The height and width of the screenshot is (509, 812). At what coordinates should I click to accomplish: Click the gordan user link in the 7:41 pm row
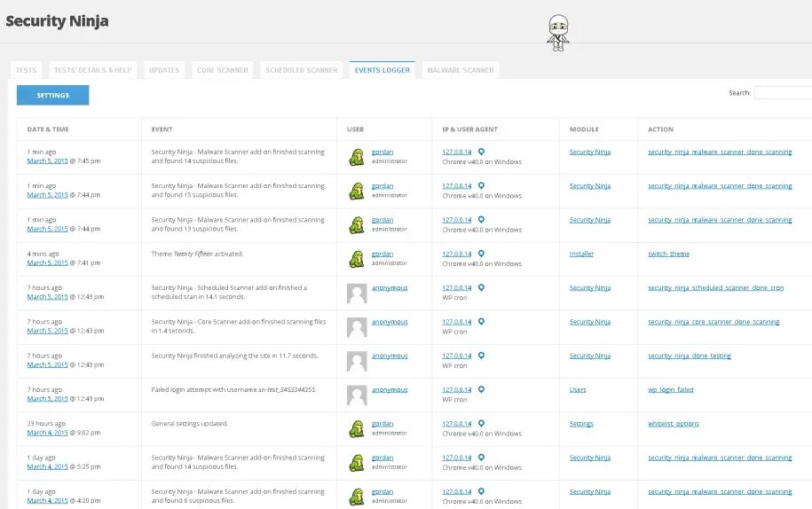click(x=382, y=254)
